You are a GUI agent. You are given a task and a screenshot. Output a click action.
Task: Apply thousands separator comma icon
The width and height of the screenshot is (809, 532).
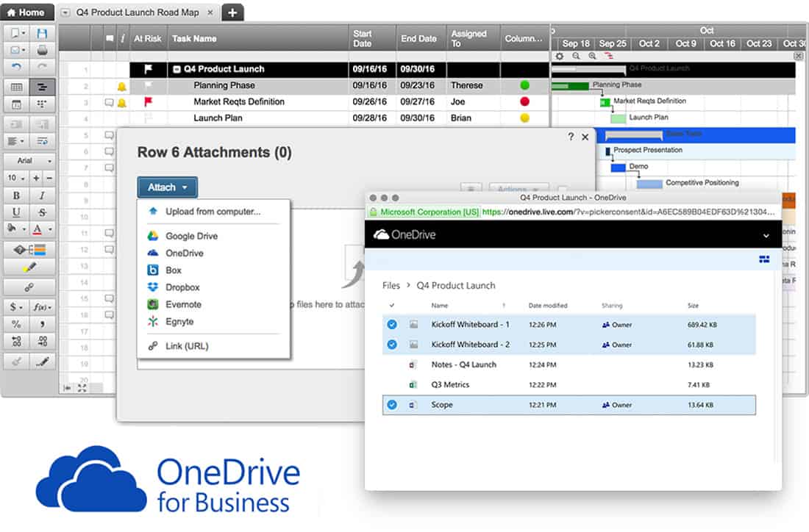point(42,324)
